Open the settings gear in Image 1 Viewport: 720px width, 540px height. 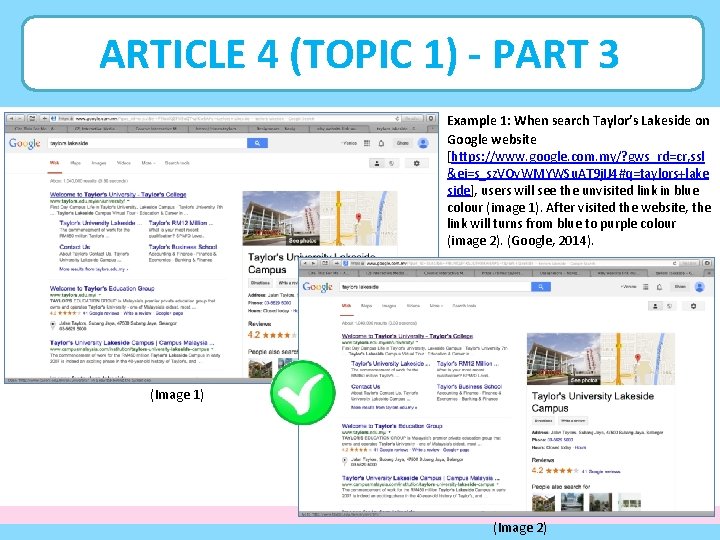tap(416, 163)
